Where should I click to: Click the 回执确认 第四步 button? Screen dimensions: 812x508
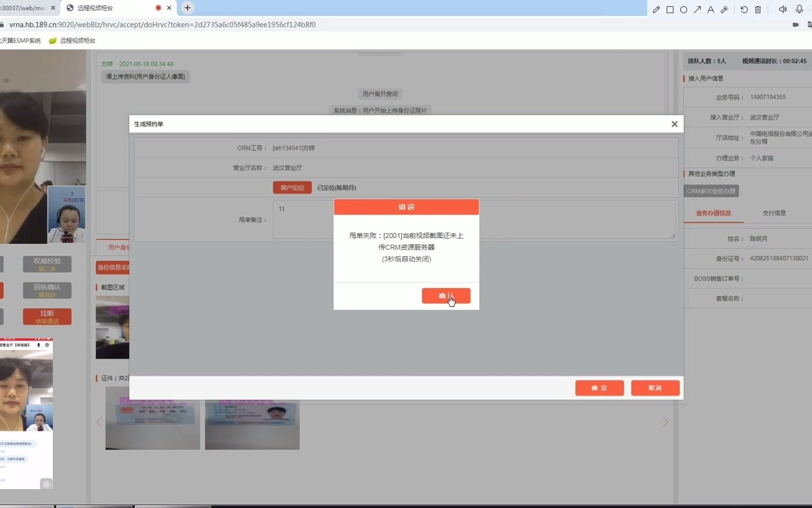tap(47, 290)
